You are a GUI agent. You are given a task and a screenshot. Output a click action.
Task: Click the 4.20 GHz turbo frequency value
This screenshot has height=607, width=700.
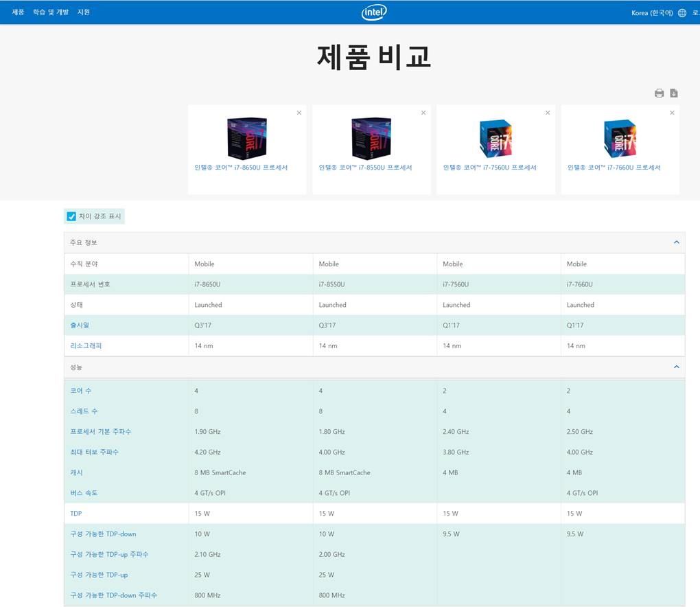(207, 452)
